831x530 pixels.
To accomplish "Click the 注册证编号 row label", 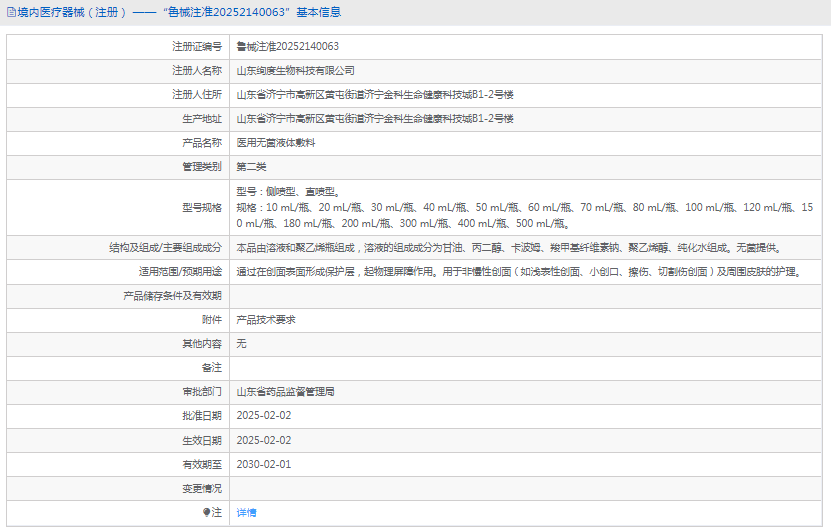I will pos(197,47).
